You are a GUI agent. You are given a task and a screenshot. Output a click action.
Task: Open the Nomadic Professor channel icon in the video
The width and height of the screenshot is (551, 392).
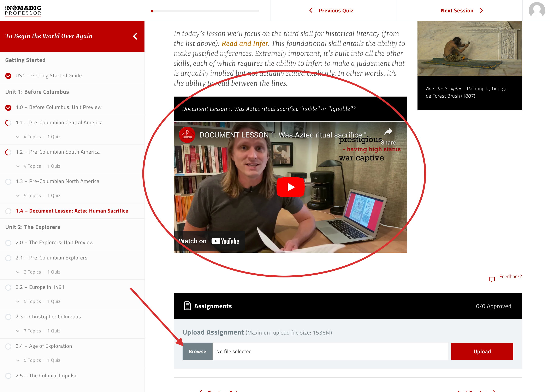pos(187,135)
